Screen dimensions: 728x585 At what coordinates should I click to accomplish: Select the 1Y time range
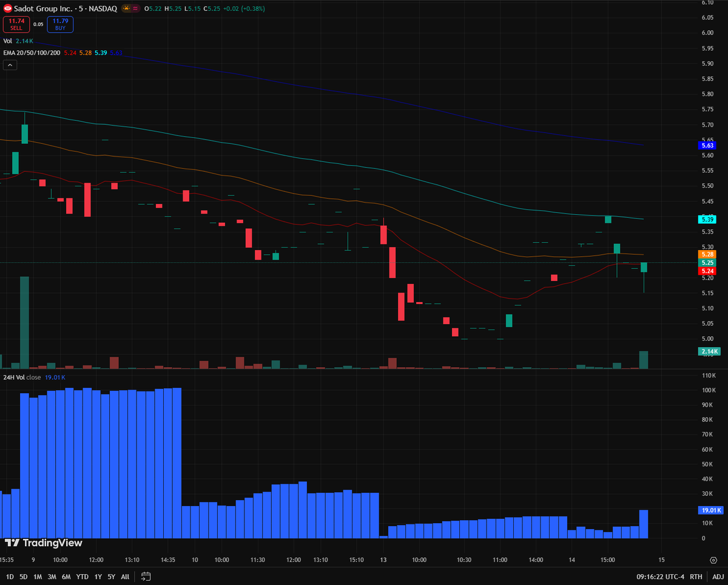pos(98,577)
